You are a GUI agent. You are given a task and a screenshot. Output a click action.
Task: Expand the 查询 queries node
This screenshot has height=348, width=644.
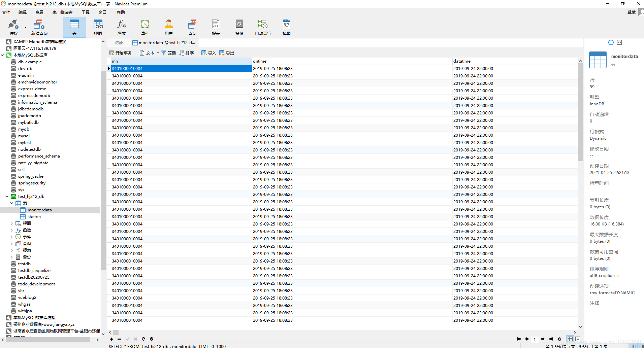coord(12,244)
